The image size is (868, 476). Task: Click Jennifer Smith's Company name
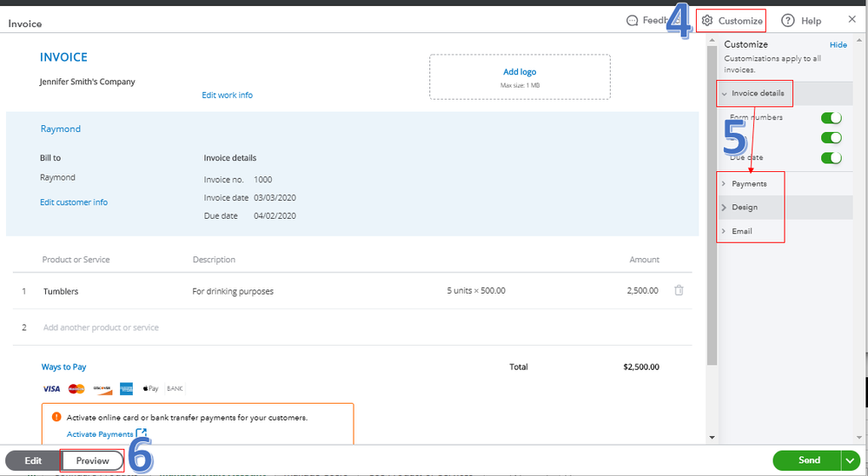pos(87,82)
